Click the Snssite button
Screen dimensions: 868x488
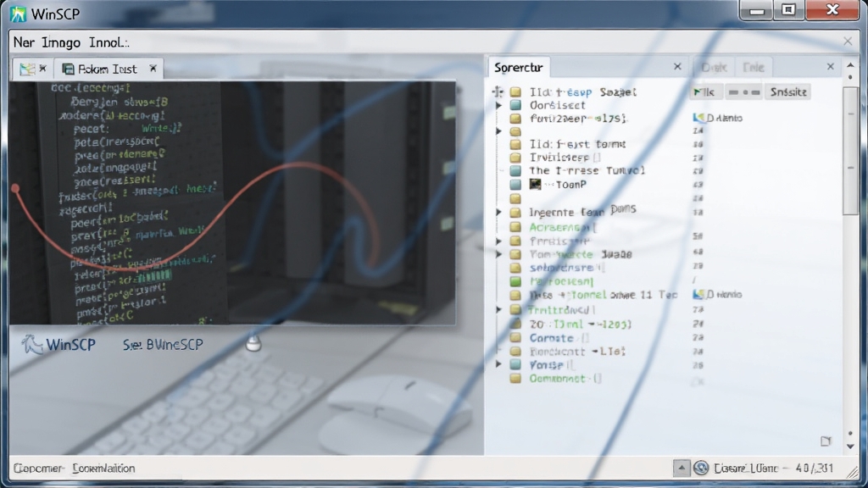(787, 91)
